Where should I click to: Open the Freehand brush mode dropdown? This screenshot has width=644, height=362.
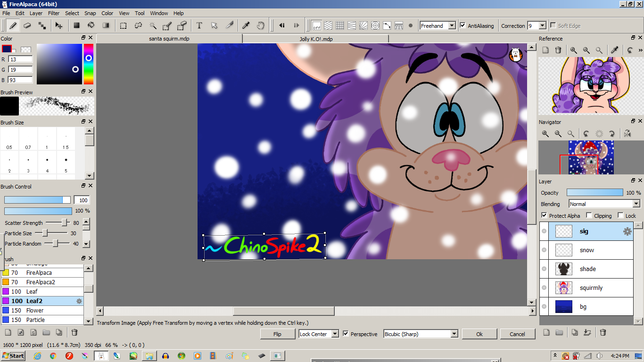click(x=452, y=25)
